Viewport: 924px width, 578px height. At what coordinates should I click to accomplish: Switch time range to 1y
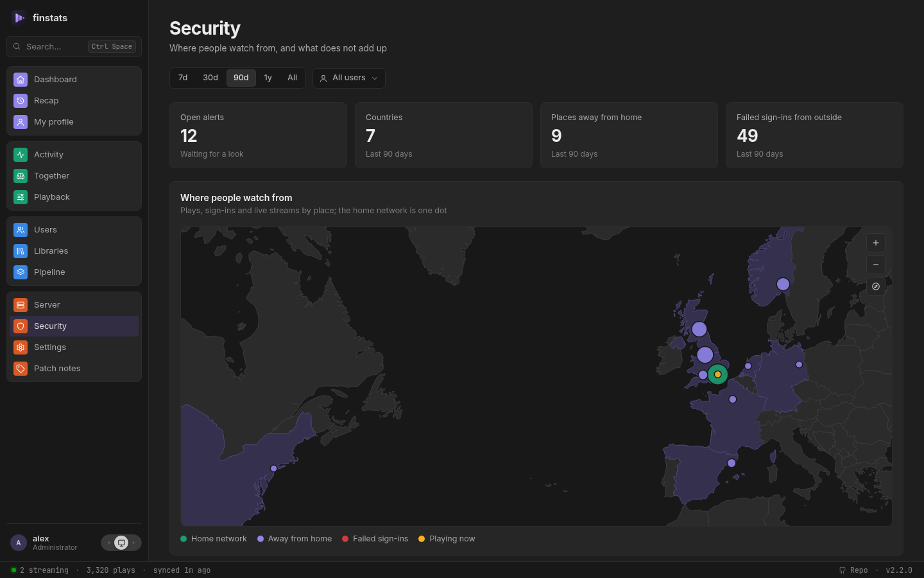(x=268, y=78)
